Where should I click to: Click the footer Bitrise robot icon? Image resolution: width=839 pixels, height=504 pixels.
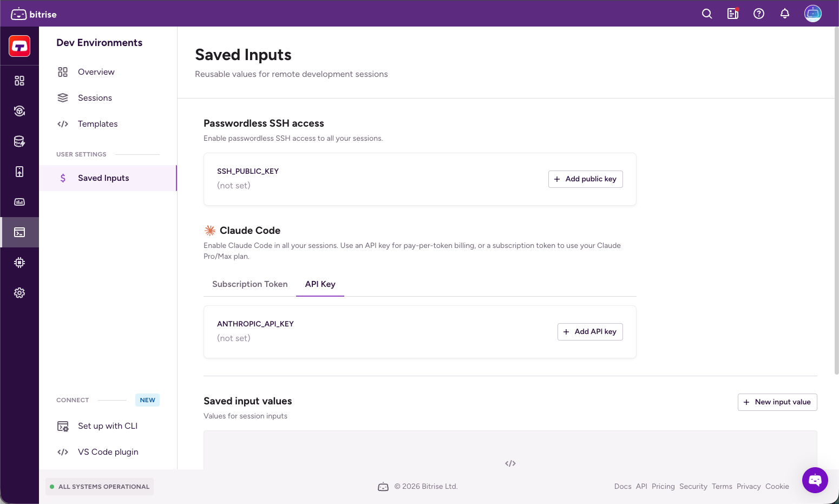(x=383, y=487)
